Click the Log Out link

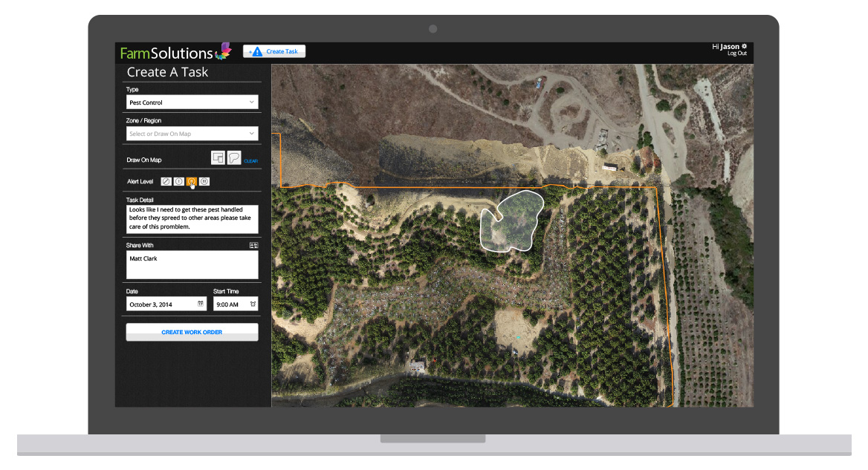point(736,53)
